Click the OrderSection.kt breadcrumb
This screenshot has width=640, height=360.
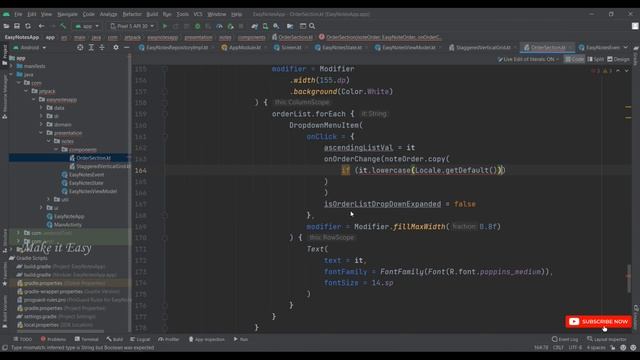click(292, 37)
